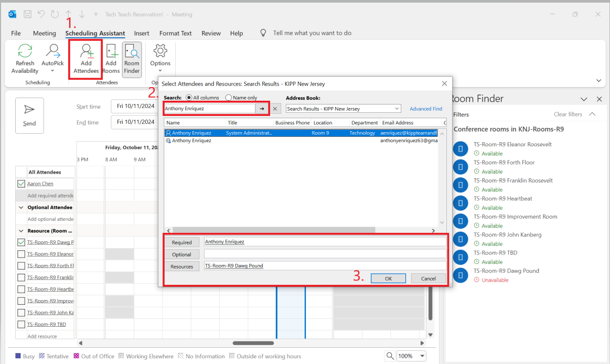Click the Add Rooms icon
The height and width of the screenshot is (364, 610).
pyautogui.click(x=111, y=51)
